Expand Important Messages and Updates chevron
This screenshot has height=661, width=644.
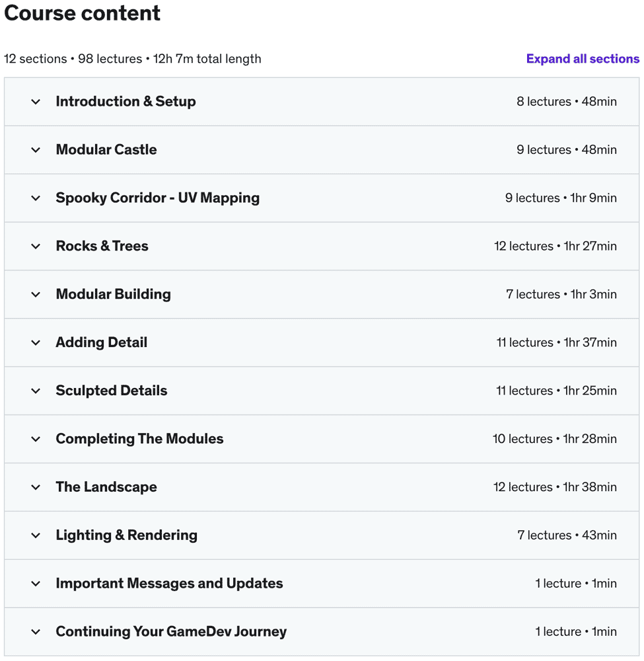pyautogui.click(x=36, y=584)
